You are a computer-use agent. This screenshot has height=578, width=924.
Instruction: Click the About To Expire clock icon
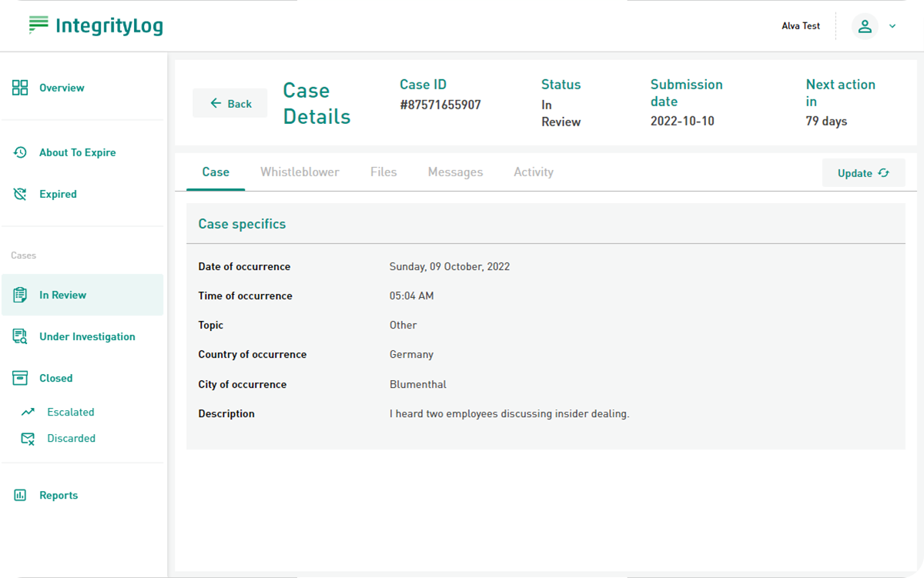[x=20, y=152]
